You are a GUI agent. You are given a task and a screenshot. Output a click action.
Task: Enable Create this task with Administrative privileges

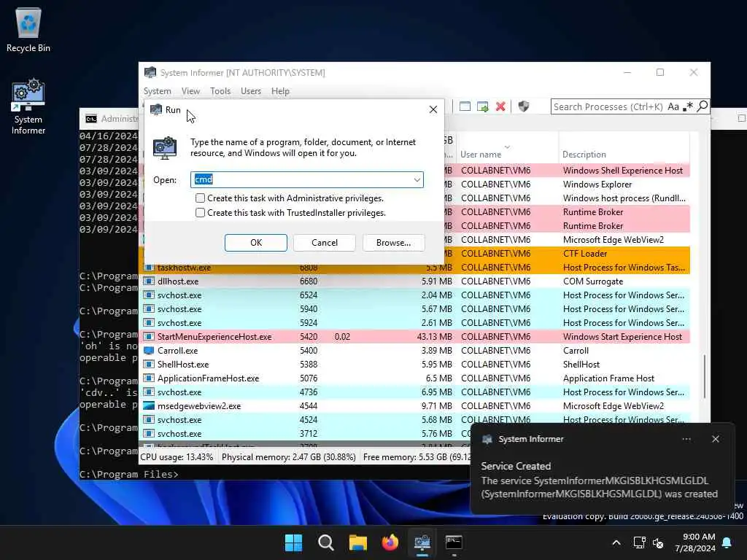coord(200,198)
